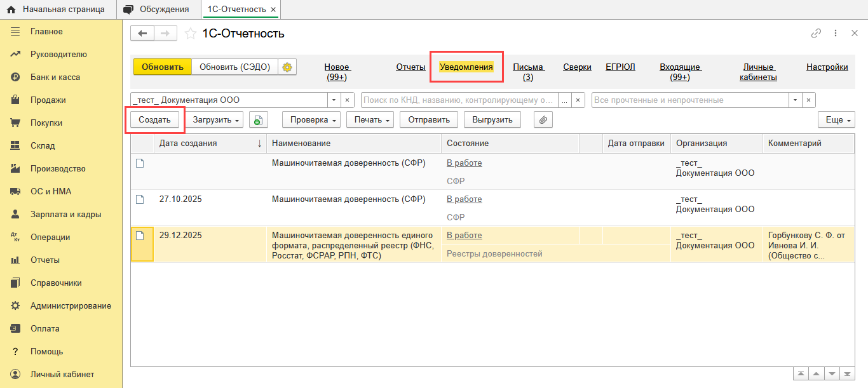Clear the read/unread status filter
The height and width of the screenshot is (388, 868).
pos(808,100)
